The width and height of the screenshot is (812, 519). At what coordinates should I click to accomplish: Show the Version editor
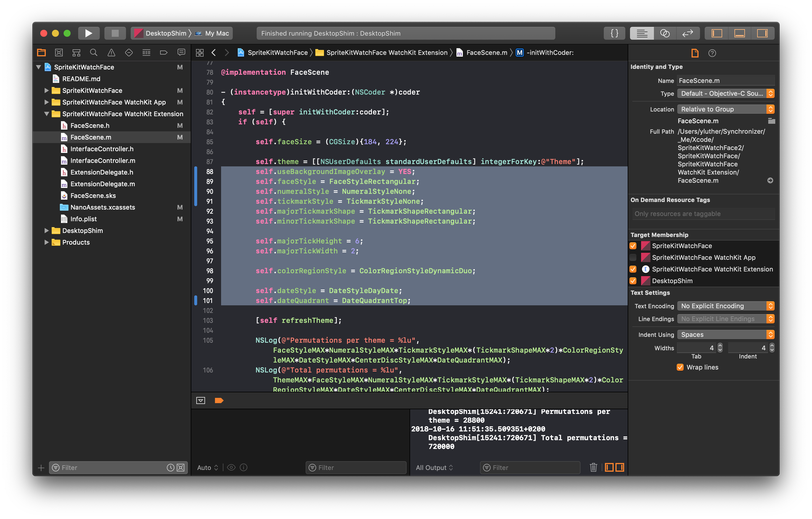[x=687, y=33]
